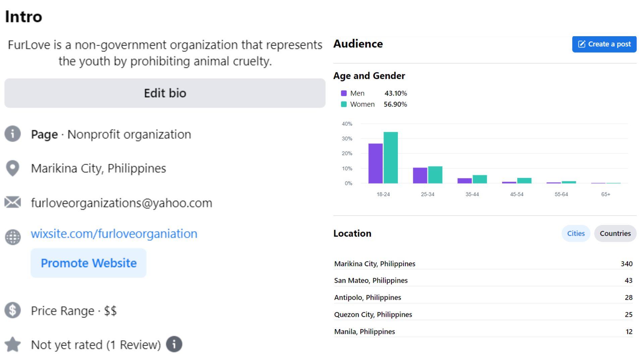Click the teal Women legend swatch
Viewport: 644px width, 362px height.
coord(343,104)
